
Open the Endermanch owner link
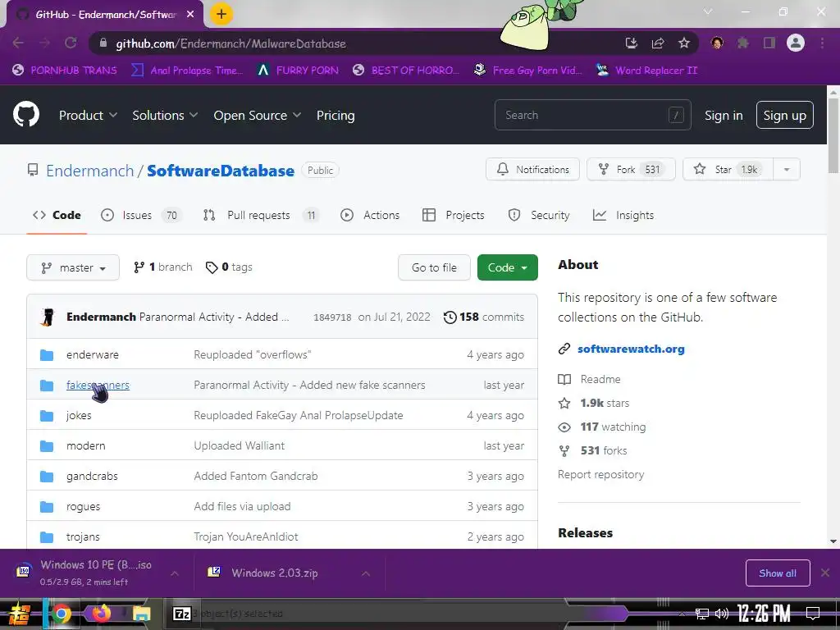[89, 171]
